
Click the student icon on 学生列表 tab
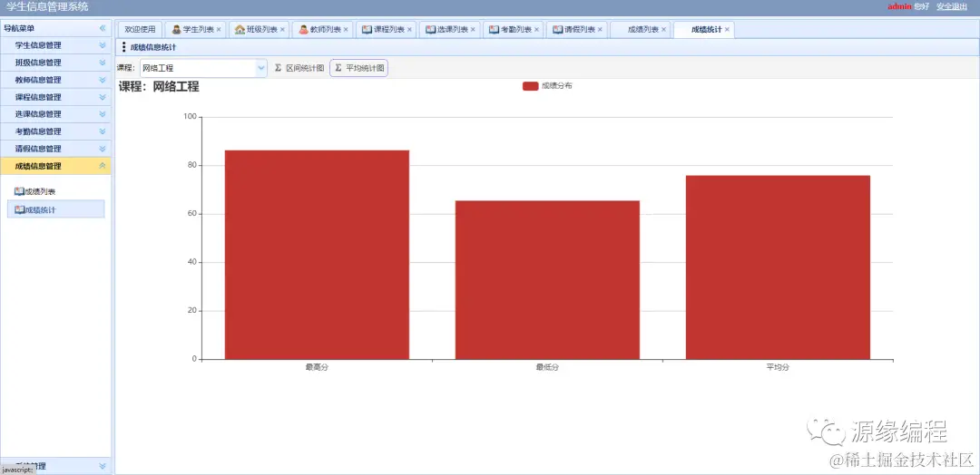(177, 29)
